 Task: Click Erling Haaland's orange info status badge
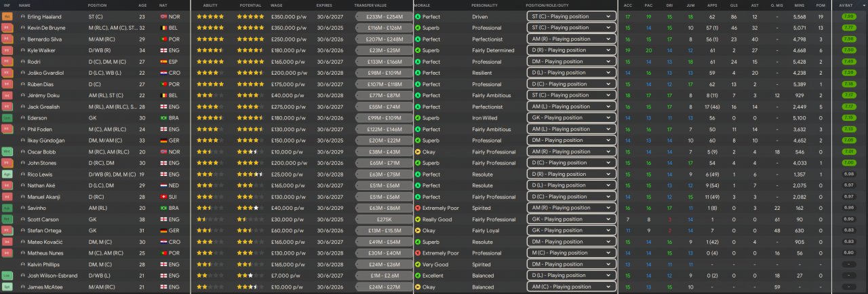click(x=7, y=16)
